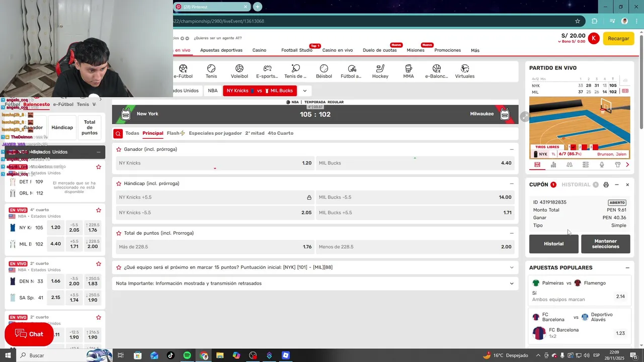This screenshot has width=644, height=362.
Task: Collapse the Apuestas Populares panel
Action: (x=627, y=268)
